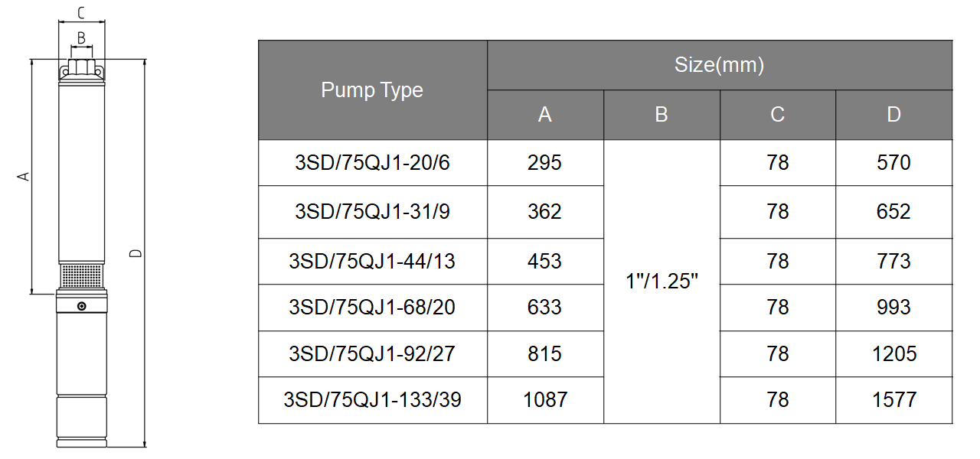
Task: Click the 1"/1.25" merged cell
Action: tap(661, 282)
